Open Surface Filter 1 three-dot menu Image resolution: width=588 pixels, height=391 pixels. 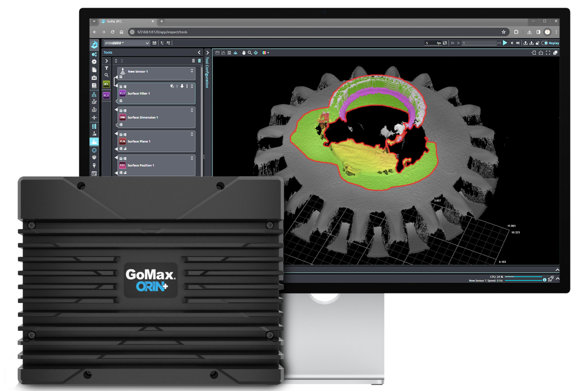[187, 86]
